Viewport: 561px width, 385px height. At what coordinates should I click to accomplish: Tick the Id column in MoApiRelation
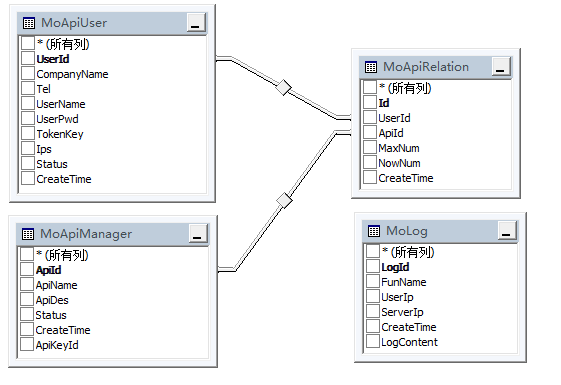(x=370, y=102)
